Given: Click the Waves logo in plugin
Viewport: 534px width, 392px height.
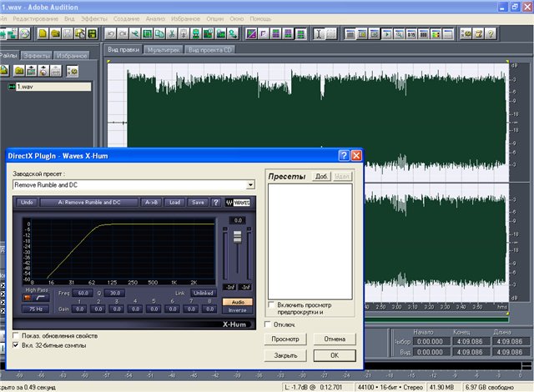Looking at the screenshot, I should tap(236, 202).
